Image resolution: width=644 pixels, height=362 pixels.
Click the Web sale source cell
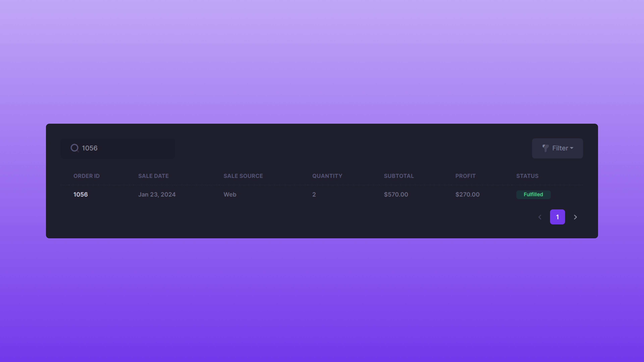tap(230, 195)
